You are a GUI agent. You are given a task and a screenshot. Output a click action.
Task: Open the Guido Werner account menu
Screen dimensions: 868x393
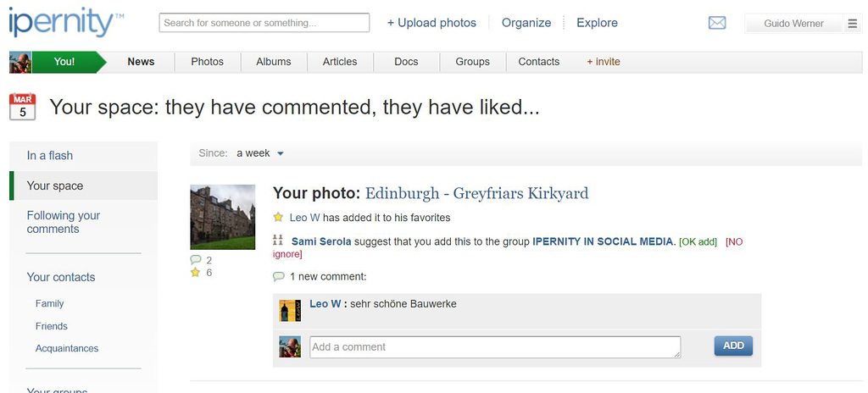point(793,23)
